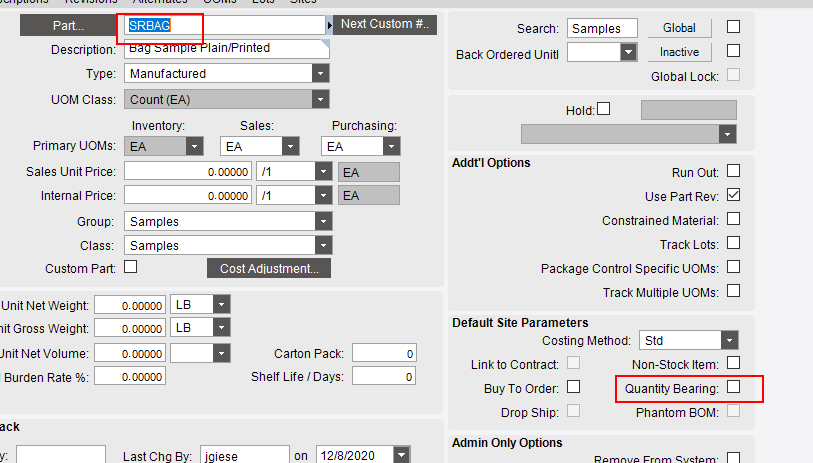
Task: Click the arrow beside the part number field
Action: [329, 24]
